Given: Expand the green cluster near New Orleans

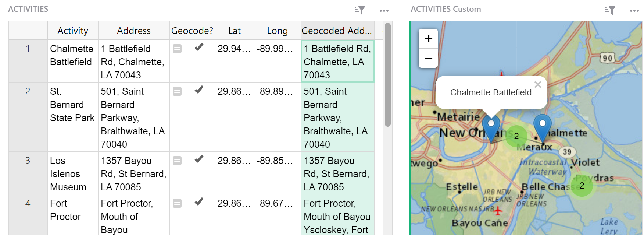Looking at the screenshot, I should [516, 136].
